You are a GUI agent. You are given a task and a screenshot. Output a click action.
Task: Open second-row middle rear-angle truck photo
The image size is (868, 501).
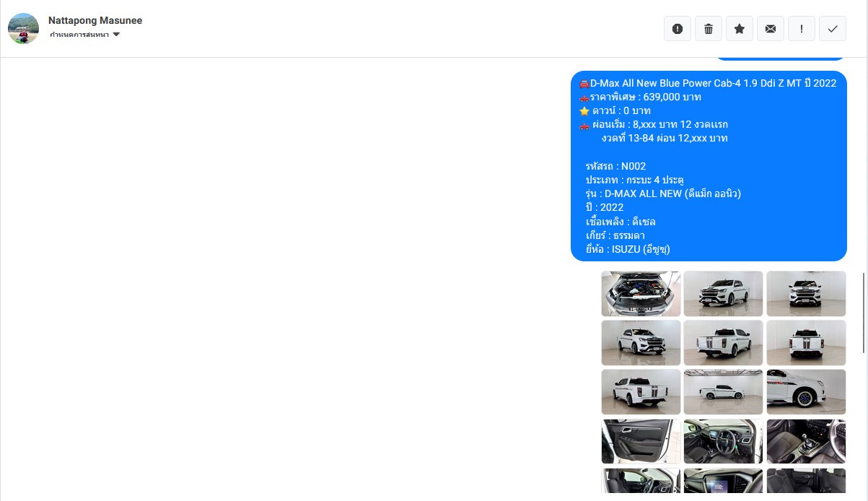click(x=723, y=343)
